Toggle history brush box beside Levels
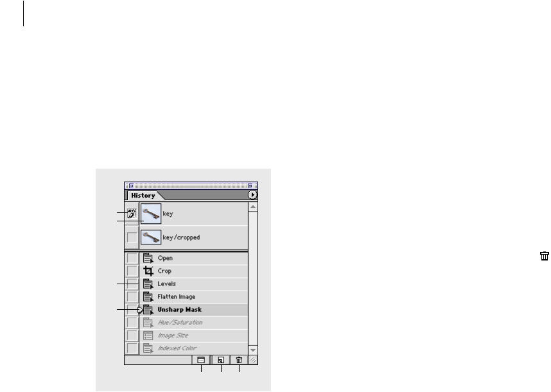 pyautogui.click(x=132, y=284)
